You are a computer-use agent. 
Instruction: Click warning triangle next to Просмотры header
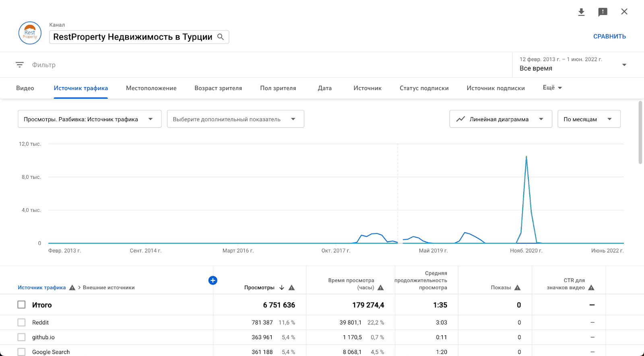coord(292,288)
